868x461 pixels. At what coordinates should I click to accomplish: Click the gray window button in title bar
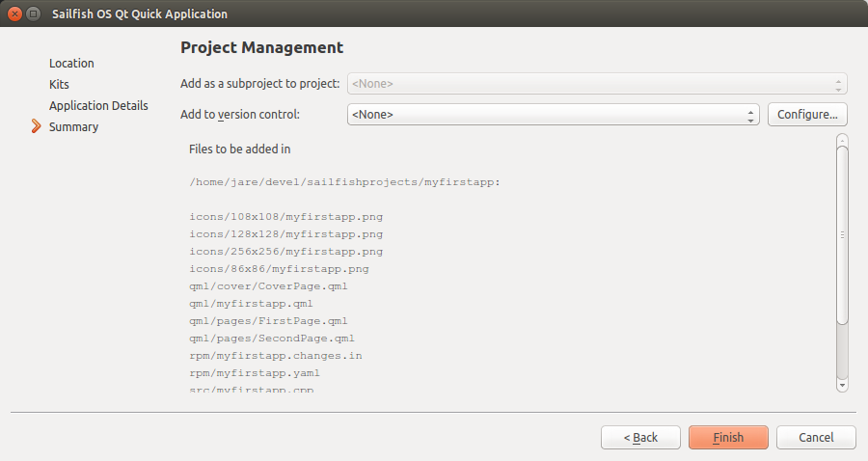click(x=34, y=14)
